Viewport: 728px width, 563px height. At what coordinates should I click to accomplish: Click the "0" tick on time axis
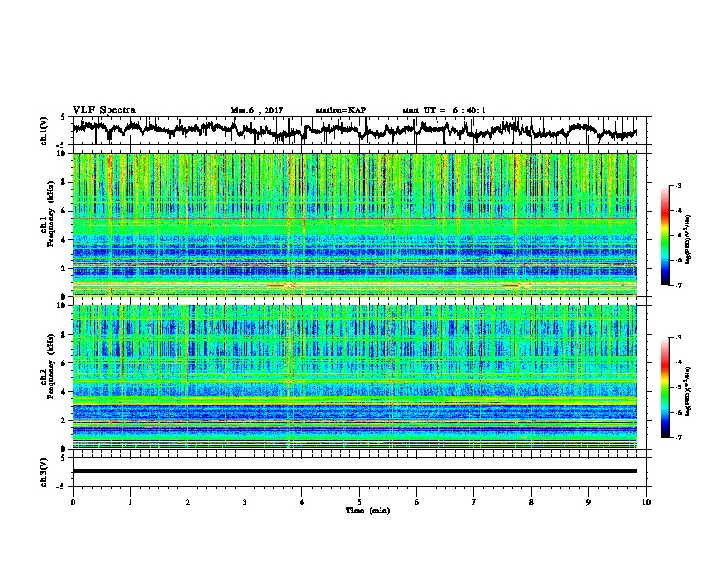73,502
